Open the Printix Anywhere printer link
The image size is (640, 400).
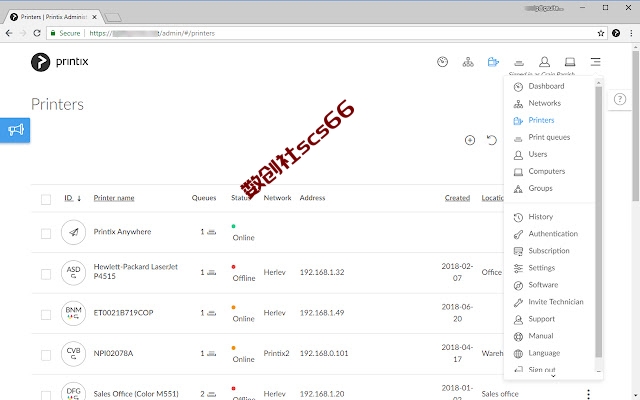point(122,232)
